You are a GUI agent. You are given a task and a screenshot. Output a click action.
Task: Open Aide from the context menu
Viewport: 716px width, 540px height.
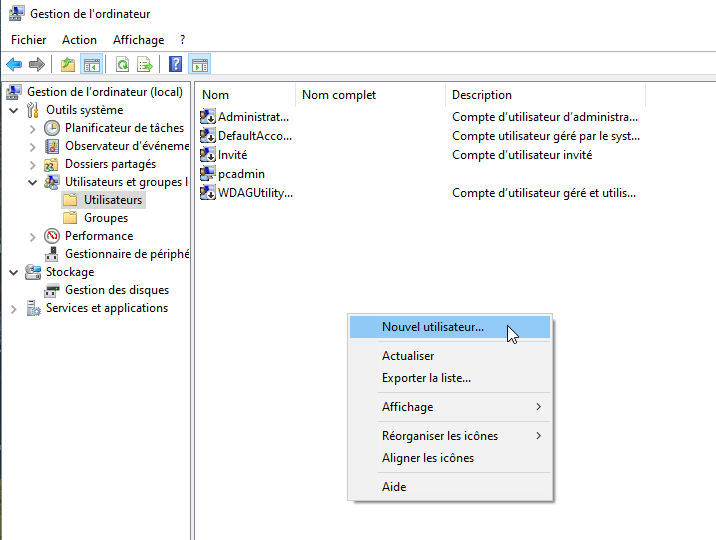click(x=450, y=487)
